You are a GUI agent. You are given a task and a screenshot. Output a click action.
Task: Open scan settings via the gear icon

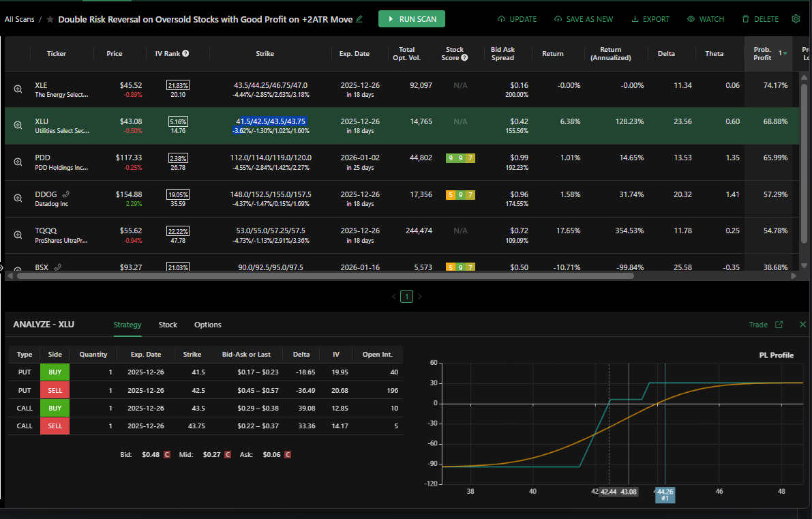796,19
